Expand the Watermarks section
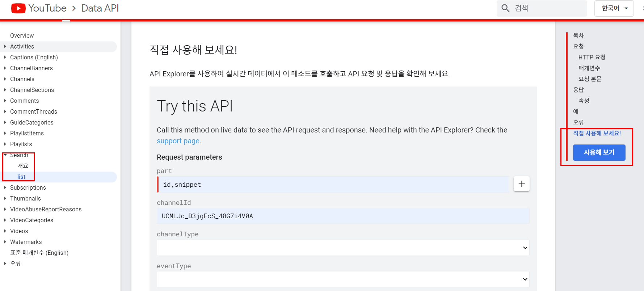 coord(5,242)
